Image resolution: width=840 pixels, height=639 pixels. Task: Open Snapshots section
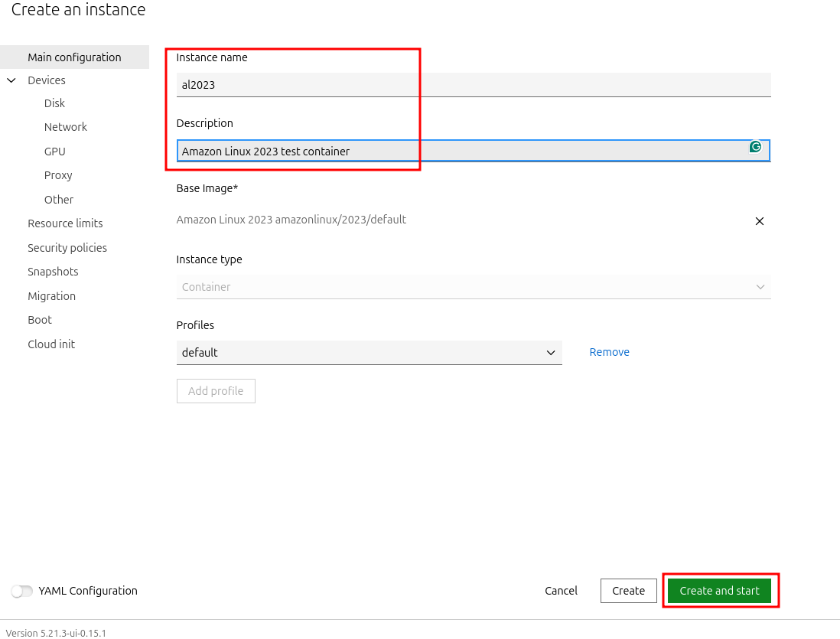(x=53, y=272)
